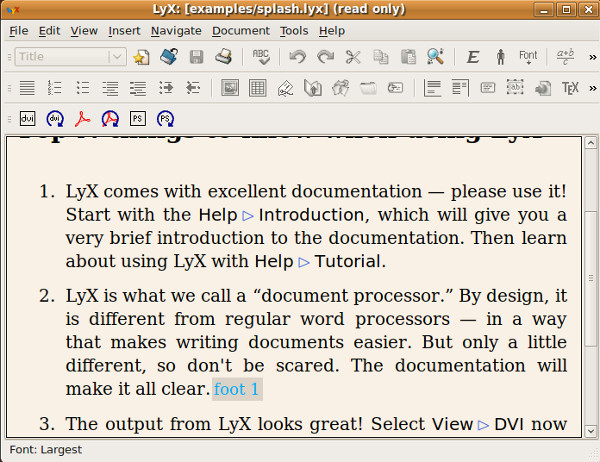Image resolution: width=600 pixels, height=462 pixels.
Task: Click the Insert graphics icon
Action: 230,88
